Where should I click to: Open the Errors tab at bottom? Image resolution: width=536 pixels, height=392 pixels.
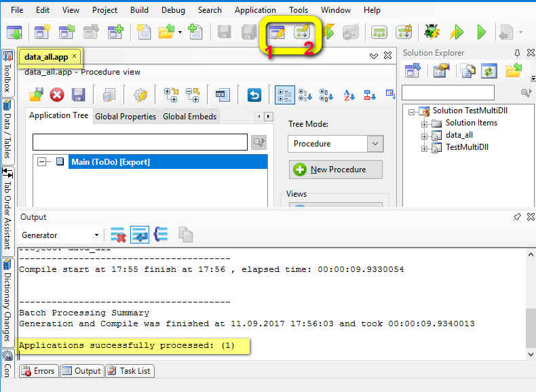click(38, 371)
